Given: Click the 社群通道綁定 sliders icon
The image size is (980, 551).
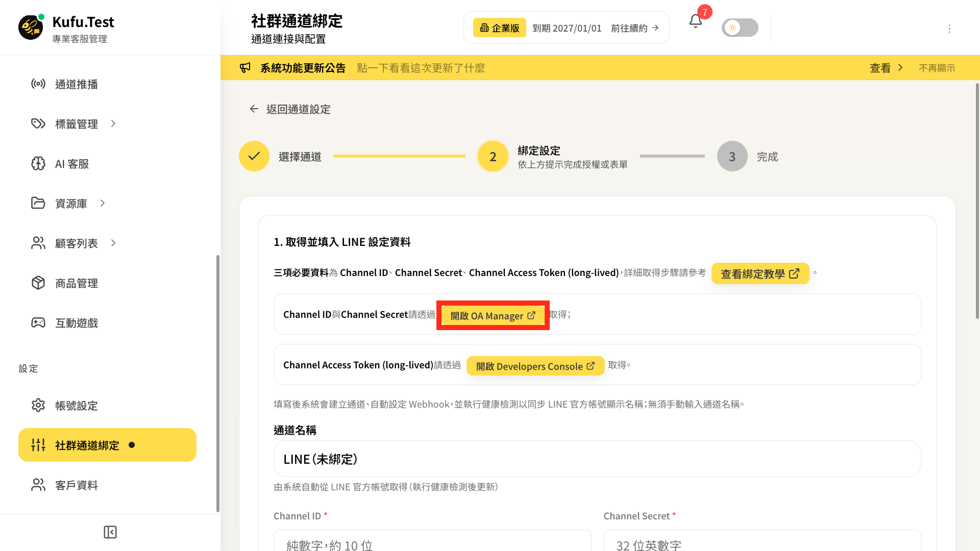Looking at the screenshot, I should click(38, 445).
